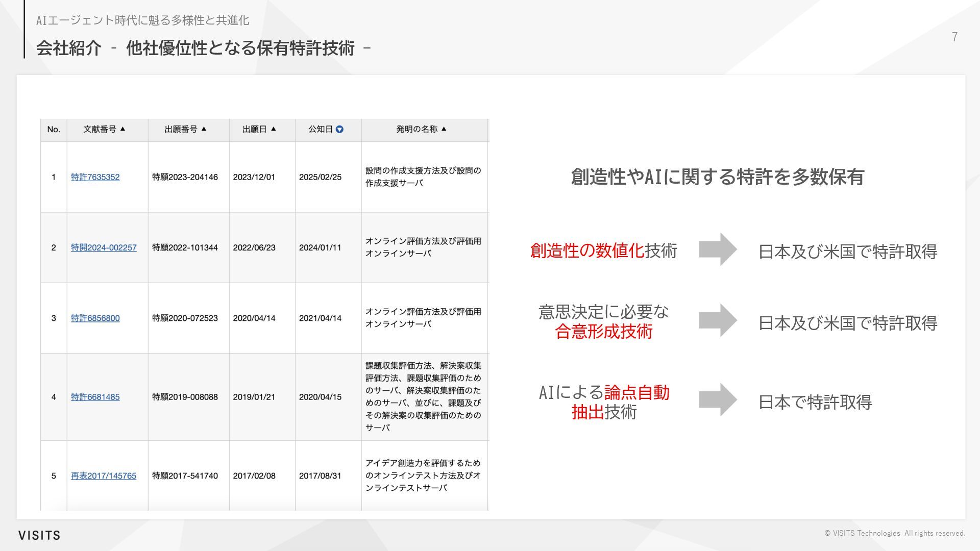Viewport: 980px width, 551px height.
Task: Click the text 創造性の数値化技術
Action: point(604,251)
